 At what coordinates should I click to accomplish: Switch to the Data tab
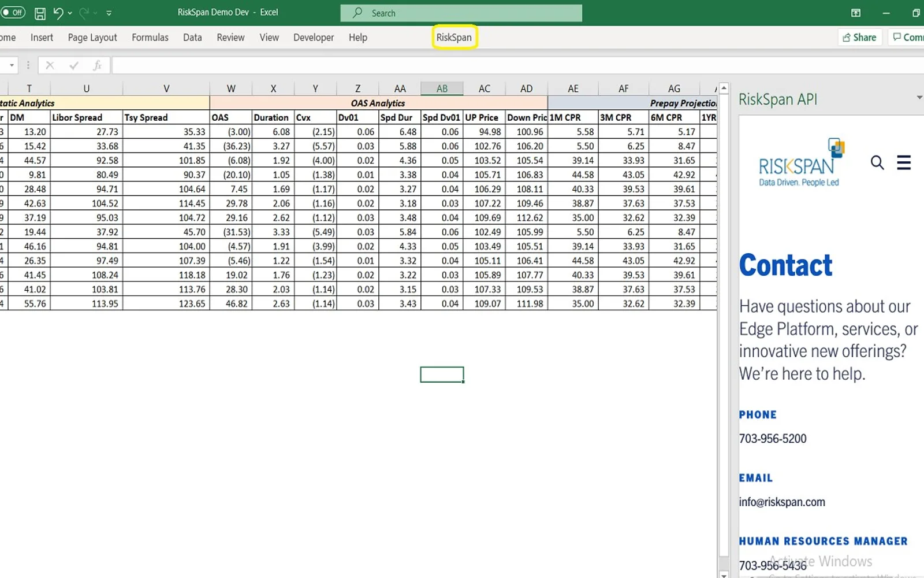[x=192, y=38]
